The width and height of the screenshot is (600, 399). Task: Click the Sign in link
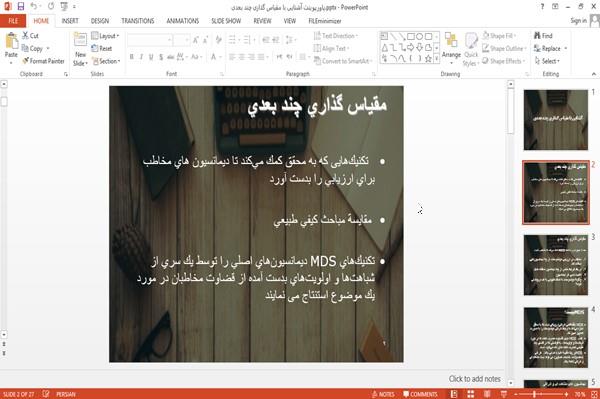click(x=578, y=21)
